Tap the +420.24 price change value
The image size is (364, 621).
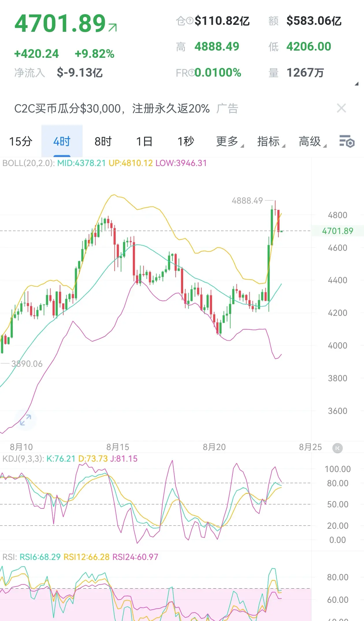(36, 54)
